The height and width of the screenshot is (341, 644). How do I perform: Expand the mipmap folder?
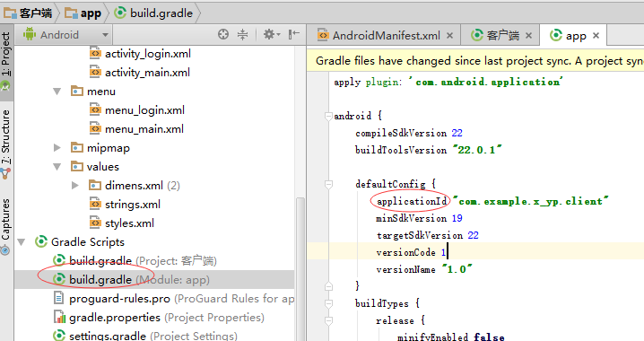point(57,147)
